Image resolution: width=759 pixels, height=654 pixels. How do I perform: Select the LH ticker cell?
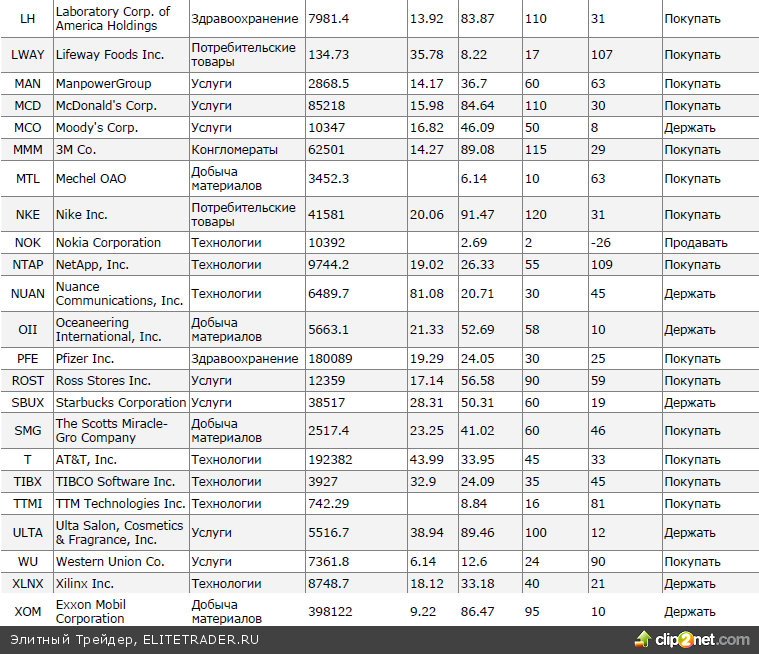click(27, 18)
